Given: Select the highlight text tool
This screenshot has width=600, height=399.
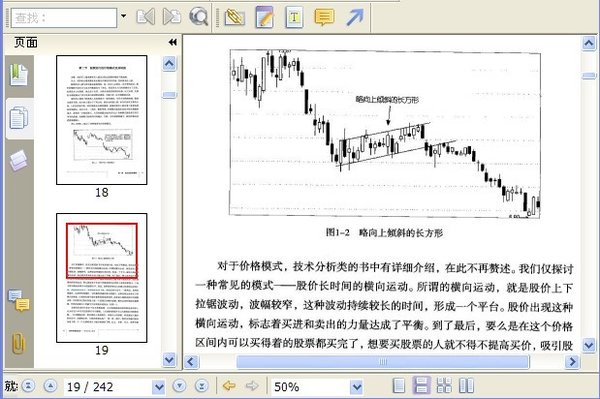Looking at the screenshot, I should pos(235,17).
